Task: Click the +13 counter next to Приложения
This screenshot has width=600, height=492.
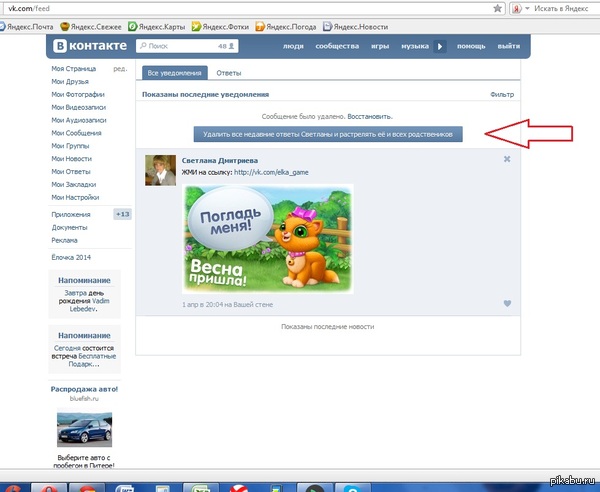Action: tap(122, 214)
